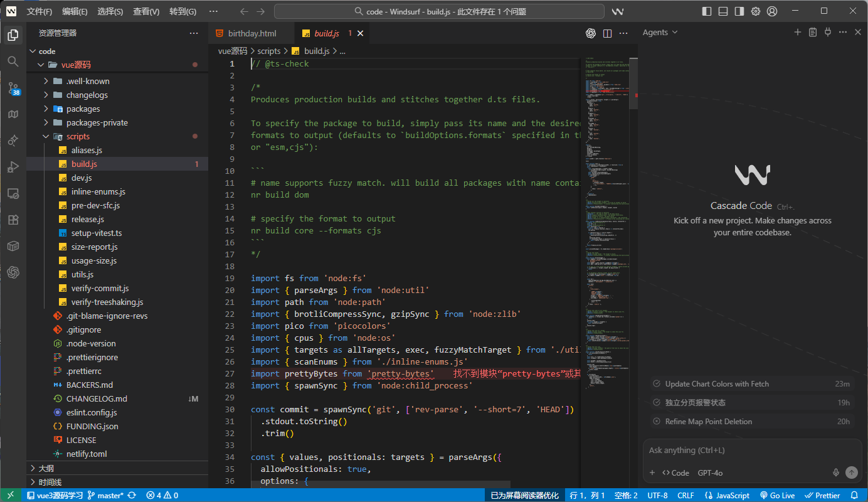
Task: Synchronize changes icon next to master branch
Action: 132,495
